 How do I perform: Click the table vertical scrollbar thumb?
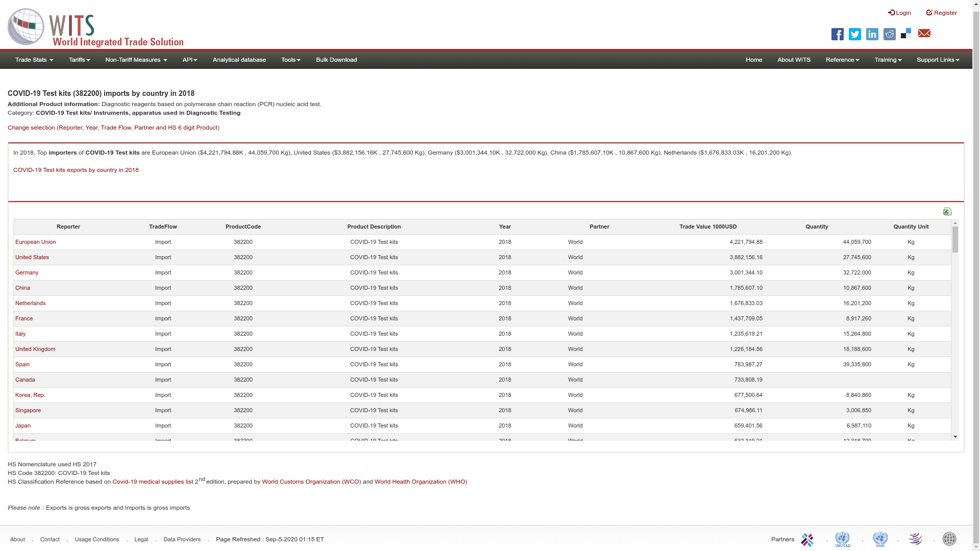(x=955, y=239)
